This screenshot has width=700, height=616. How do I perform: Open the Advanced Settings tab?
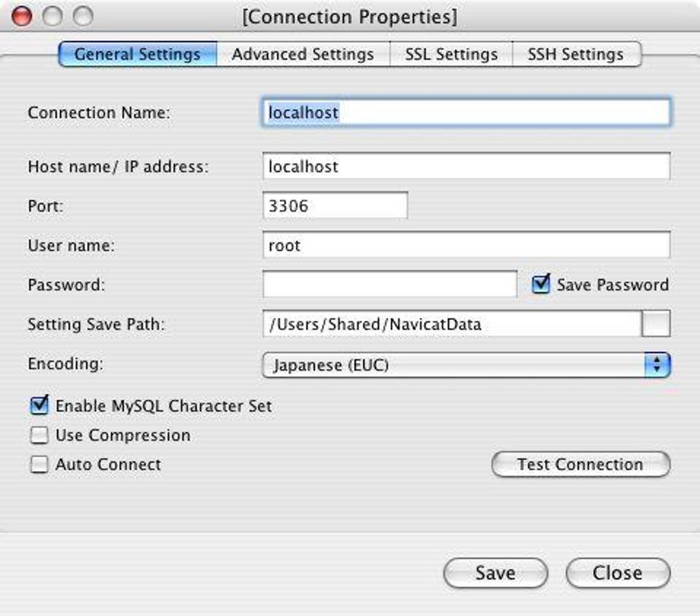tap(303, 54)
